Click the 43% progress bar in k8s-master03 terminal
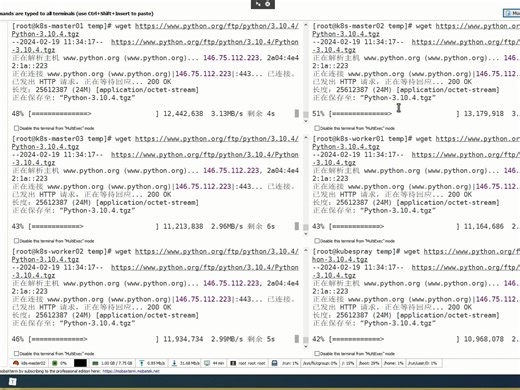 (x=93, y=226)
